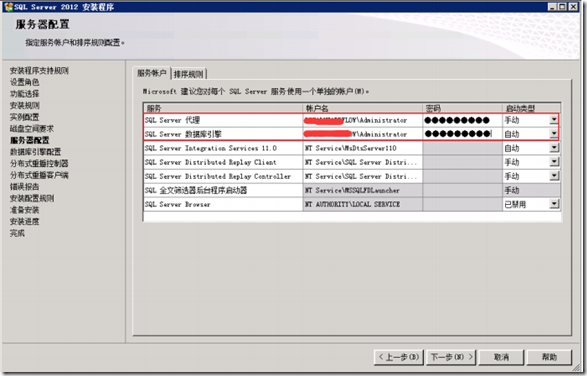Select SQL Server Distributed Replay Client row
The height and width of the screenshot is (376, 587).
click(x=352, y=162)
